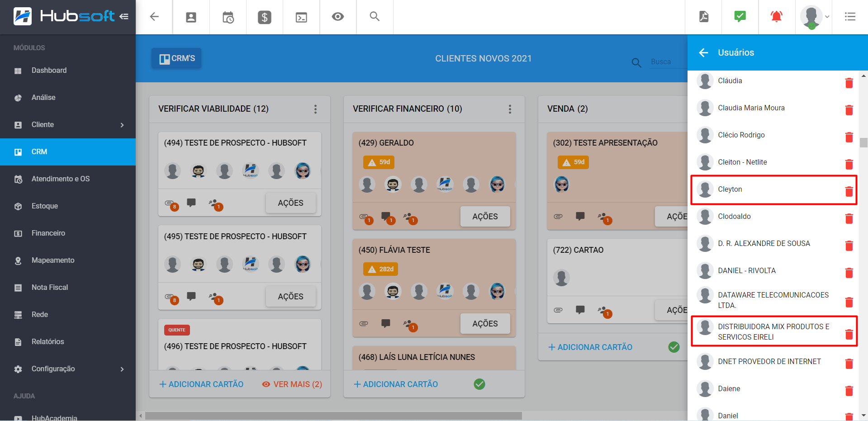Open the terminal console icon
Image resolution: width=868 pixels, height=421 pixels.
click(x=301, y=17)
